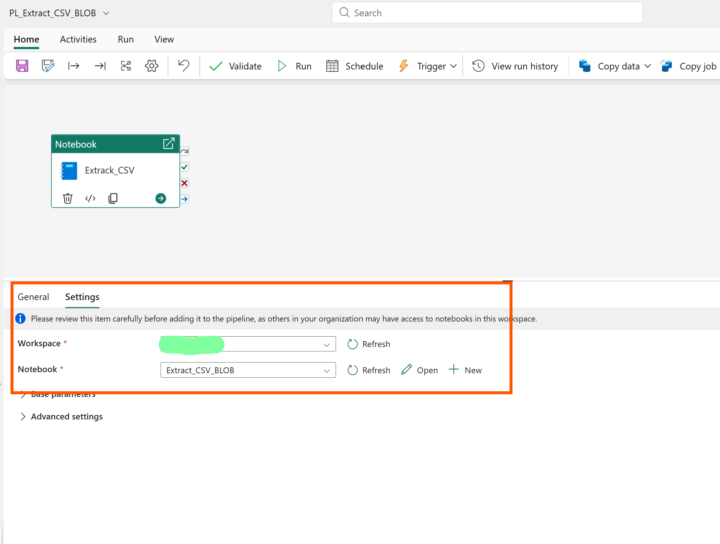
Task: Select the On skip connector on activity
Action: [185, 151]
